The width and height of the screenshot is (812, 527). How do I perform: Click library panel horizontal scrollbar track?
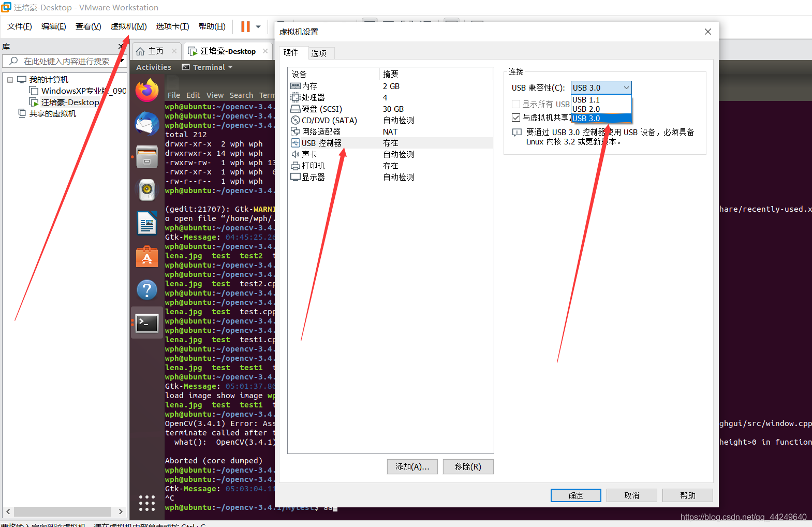[x=64, y=511]
